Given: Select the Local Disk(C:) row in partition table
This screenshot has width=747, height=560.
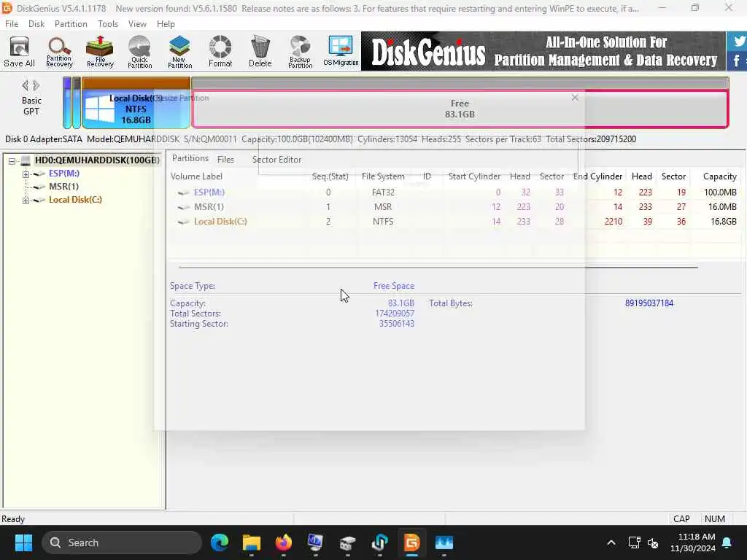Looking at the screenshot, I should [x=454, y=222].
